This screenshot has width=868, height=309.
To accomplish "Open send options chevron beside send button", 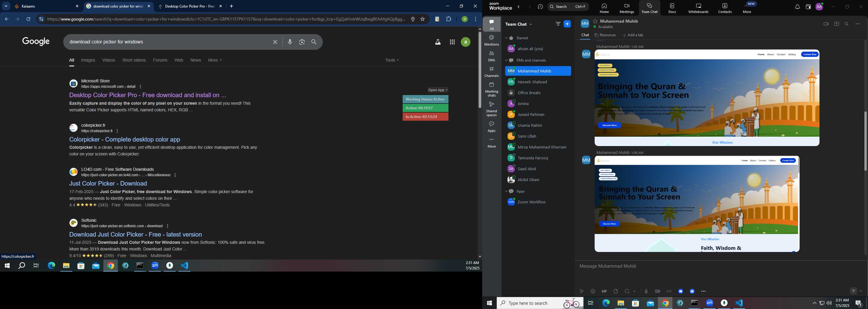I will click(861, 291).
